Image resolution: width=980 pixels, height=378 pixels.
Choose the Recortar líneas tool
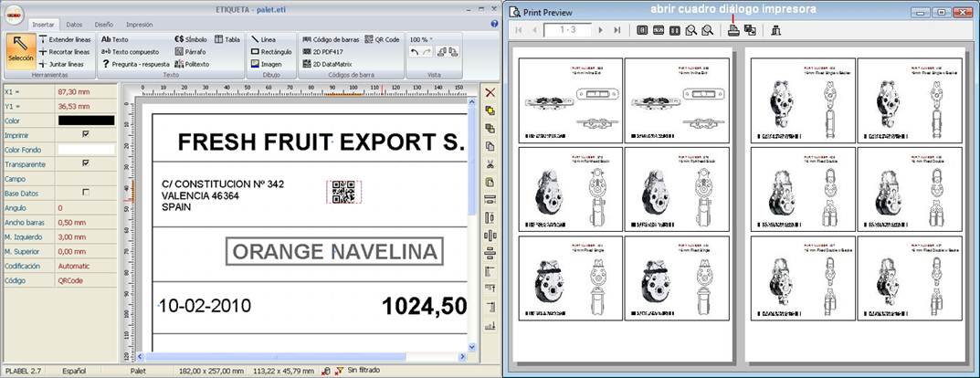coord(65,52)
